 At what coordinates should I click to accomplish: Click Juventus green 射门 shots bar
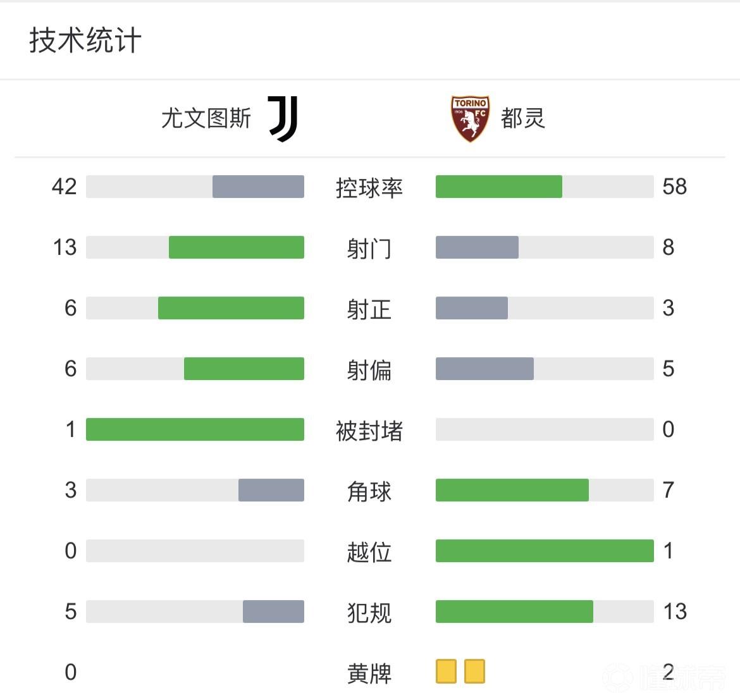point(236,247)
